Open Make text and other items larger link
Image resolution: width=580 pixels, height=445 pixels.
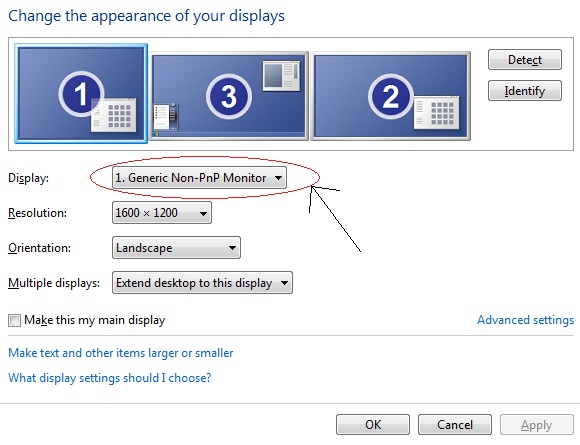pyautogui.click(x=121, y=353)
